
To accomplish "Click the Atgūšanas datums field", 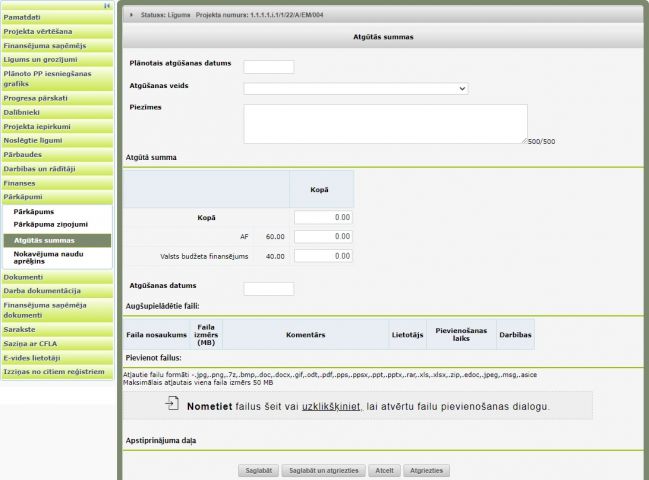I will (x=269, y=289).
